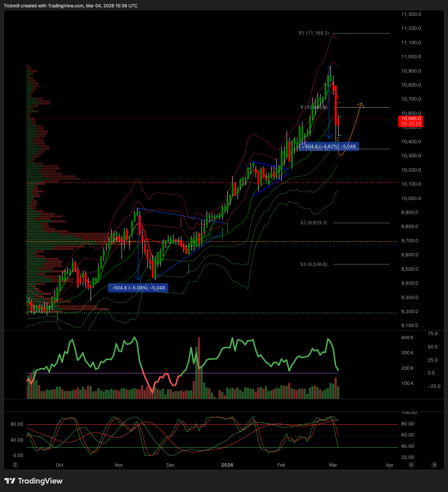The image size is (448, 492).
Task: Click the B circle button on time axis
Action: click(435, 465)
